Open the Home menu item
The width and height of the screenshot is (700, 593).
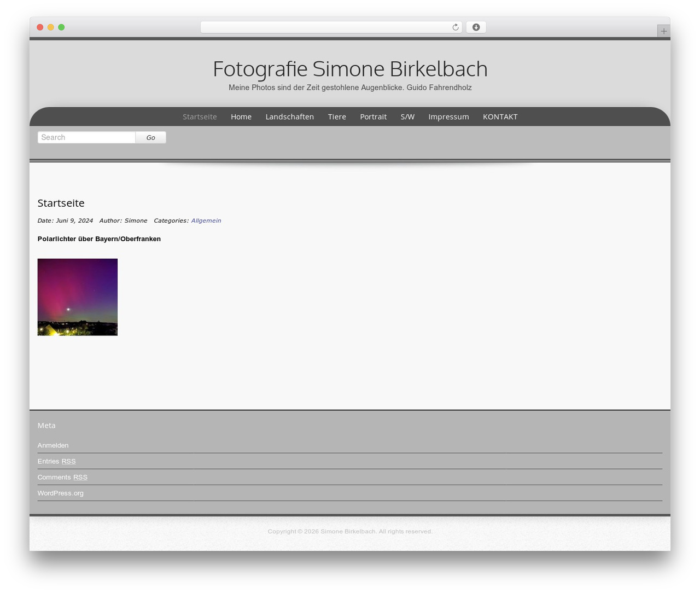[x=241, y=117]
